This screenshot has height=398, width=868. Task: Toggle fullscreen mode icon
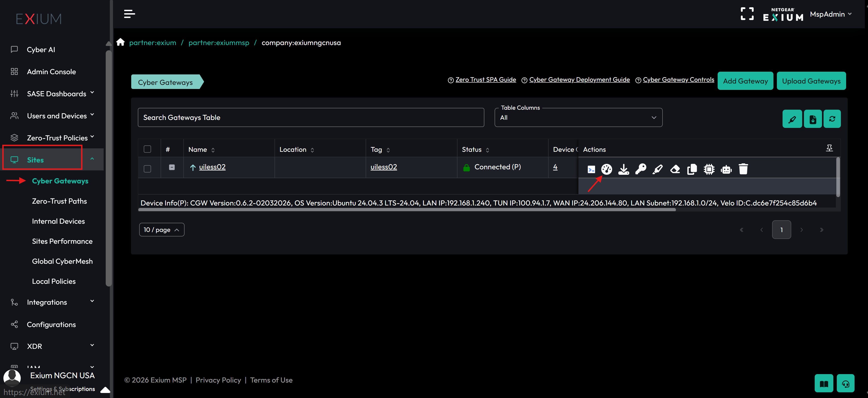(x=747, y=14)
